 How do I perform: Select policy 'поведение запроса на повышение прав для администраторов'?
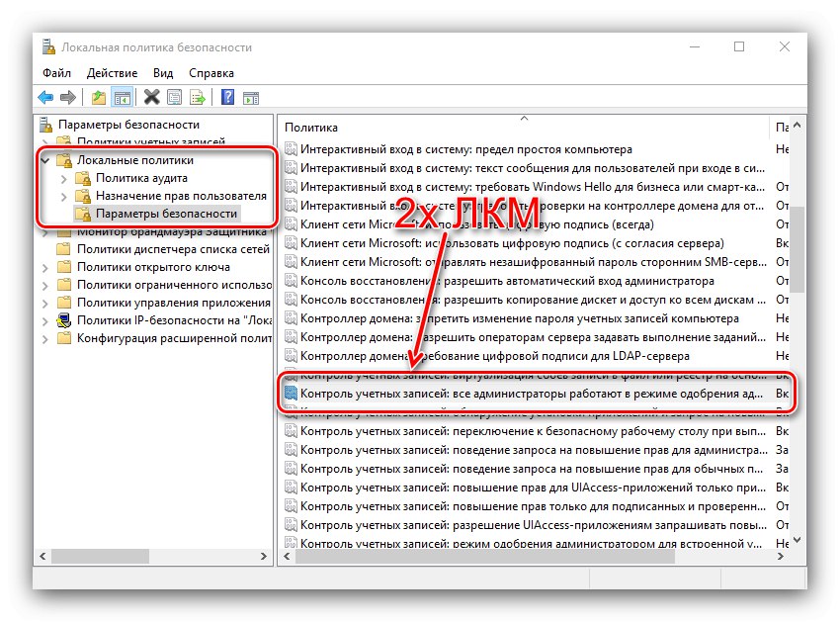click(534, 449)
